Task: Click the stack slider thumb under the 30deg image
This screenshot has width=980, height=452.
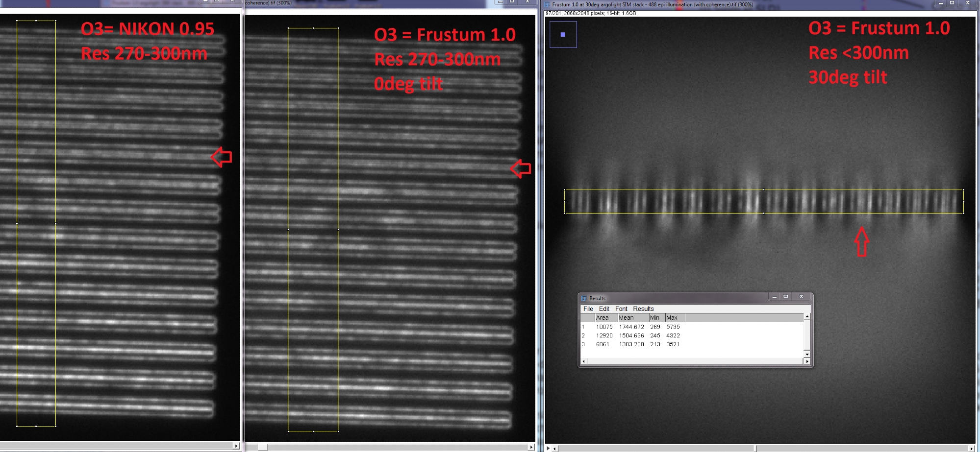Action: (755, 448)
